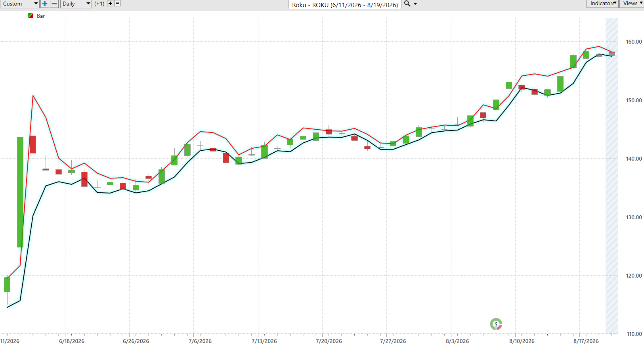Click the 7/13/2026 date axis label
Image resolution: width=644 pixels, height=347 pixels.
(264, 341)
